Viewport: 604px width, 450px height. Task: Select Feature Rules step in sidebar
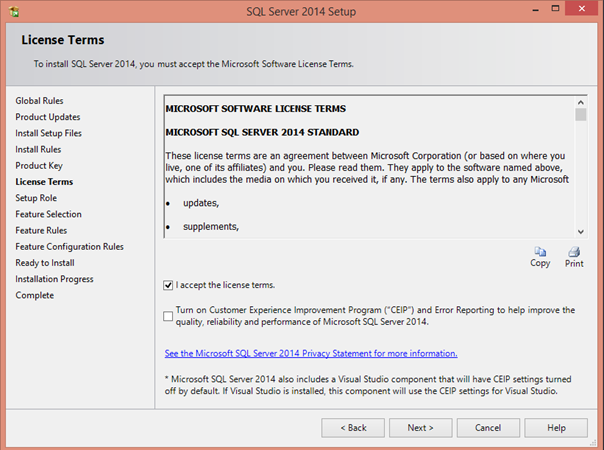41,230
